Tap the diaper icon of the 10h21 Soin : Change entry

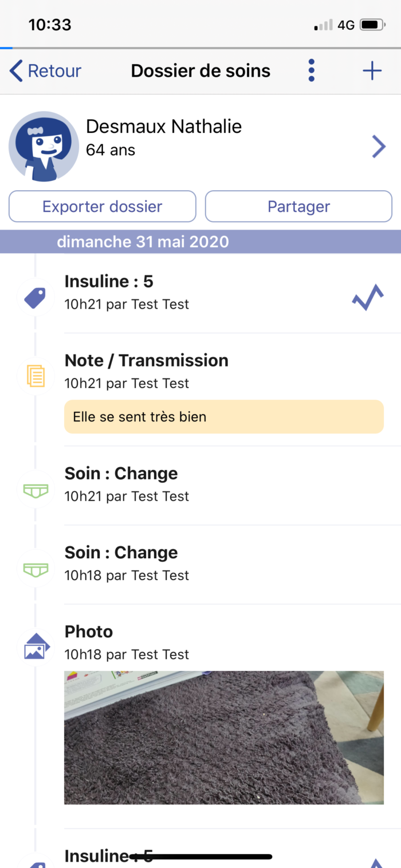(36, 490)
